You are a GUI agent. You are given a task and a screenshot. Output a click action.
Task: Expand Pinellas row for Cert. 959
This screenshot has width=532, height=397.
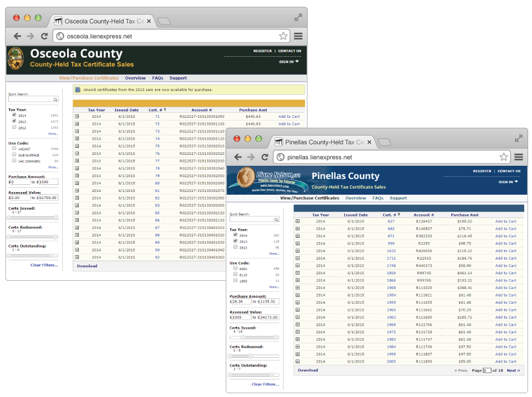(297, 243)
